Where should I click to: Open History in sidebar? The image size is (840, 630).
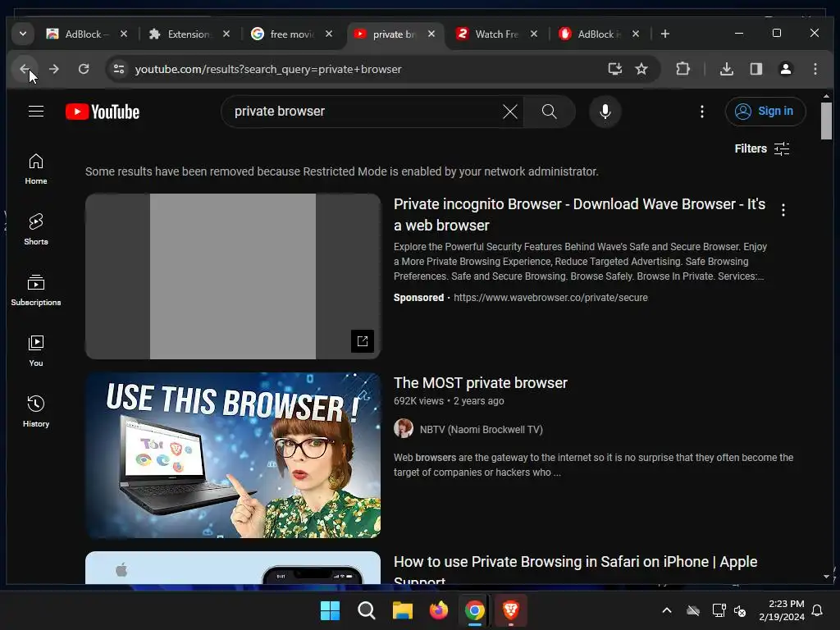point(36,411)
